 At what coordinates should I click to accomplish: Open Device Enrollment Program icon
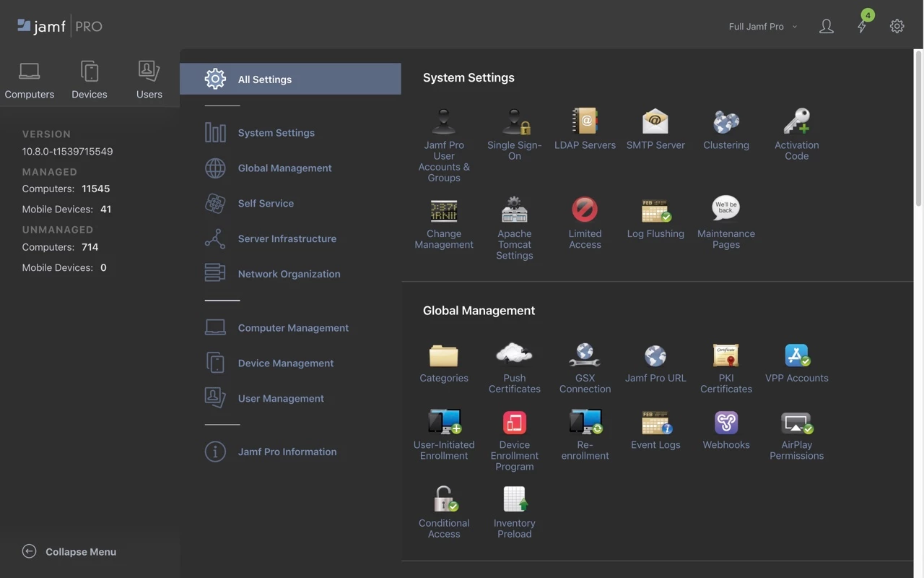pyautogui.click(x=515, y=422)
